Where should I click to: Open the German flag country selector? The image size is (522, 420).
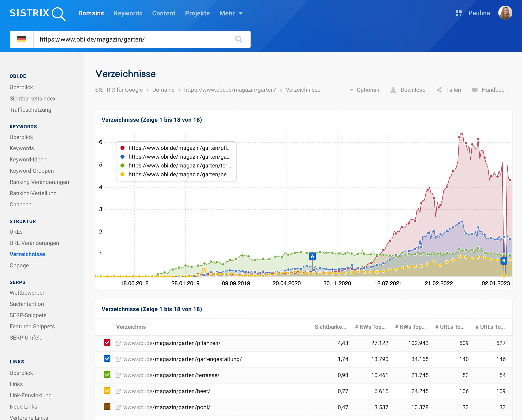click(x=21, y=39)
